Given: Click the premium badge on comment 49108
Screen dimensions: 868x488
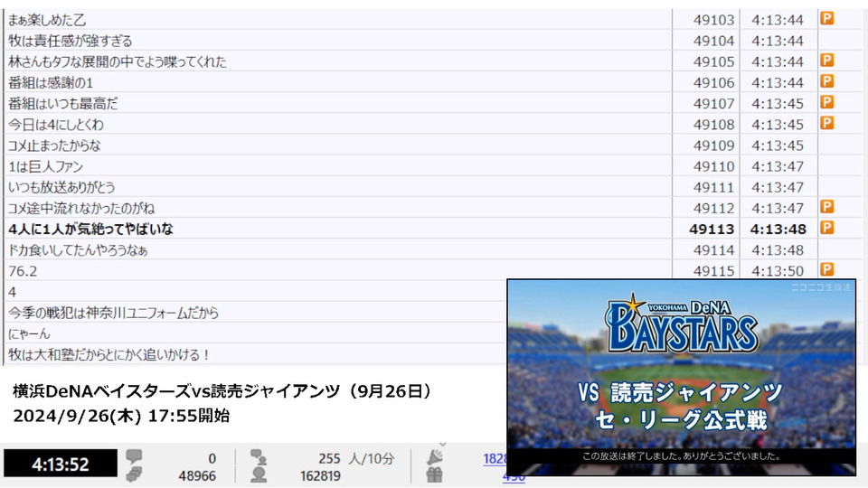Looking at the screenshot, I should point(826,123).
